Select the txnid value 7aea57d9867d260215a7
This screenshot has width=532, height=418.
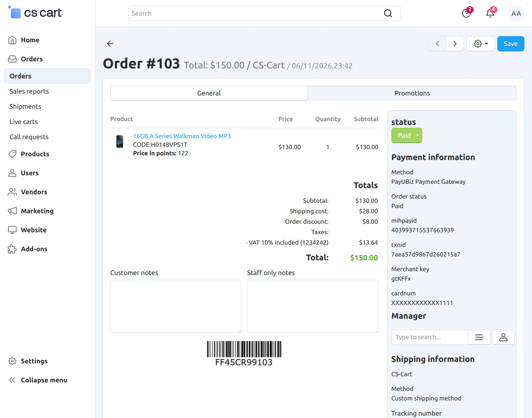point(426,254)
